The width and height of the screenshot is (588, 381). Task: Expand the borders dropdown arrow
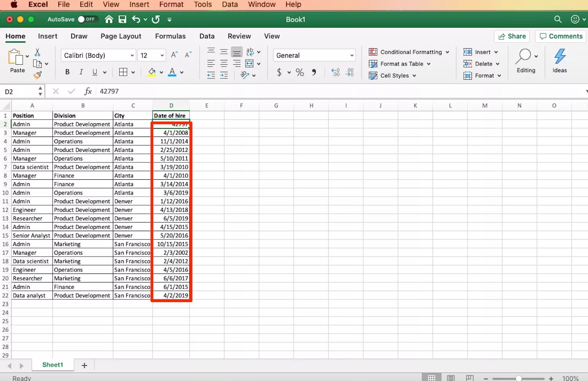point(133,72)
